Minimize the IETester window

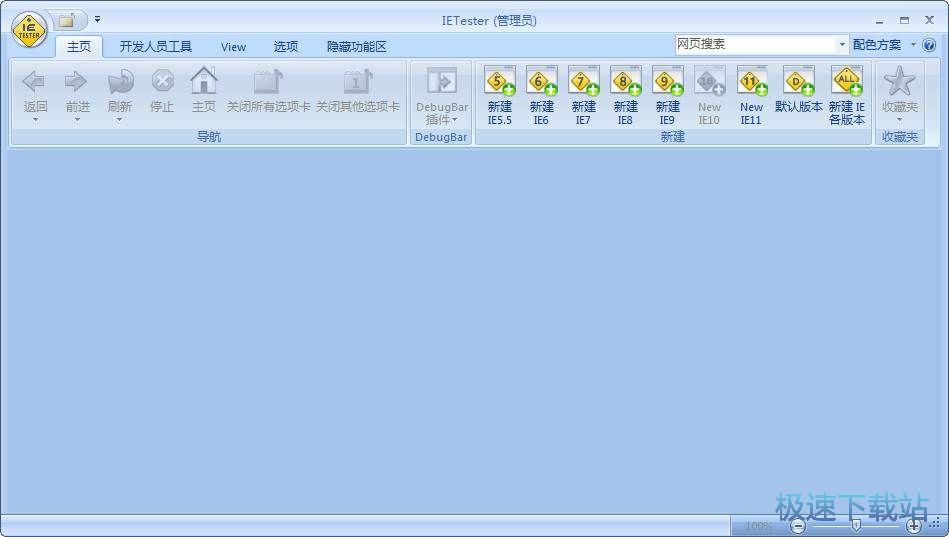(x=879, y=21)
